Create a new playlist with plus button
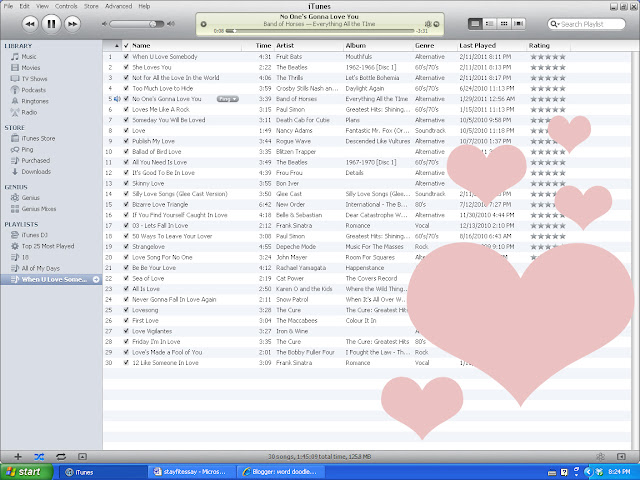The image size is (640, 480). (18, 457)
